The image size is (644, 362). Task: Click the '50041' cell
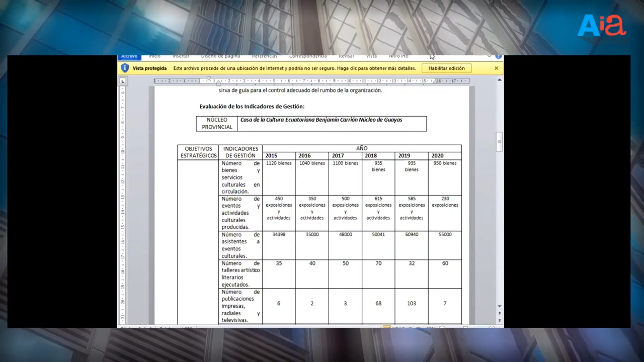point(378,245)
